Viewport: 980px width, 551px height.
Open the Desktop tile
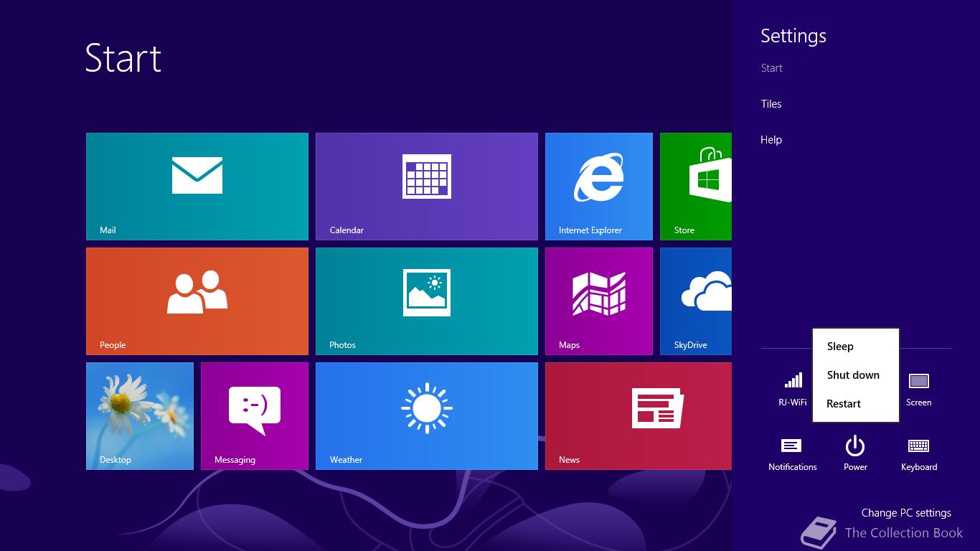[x=140, y=416]
